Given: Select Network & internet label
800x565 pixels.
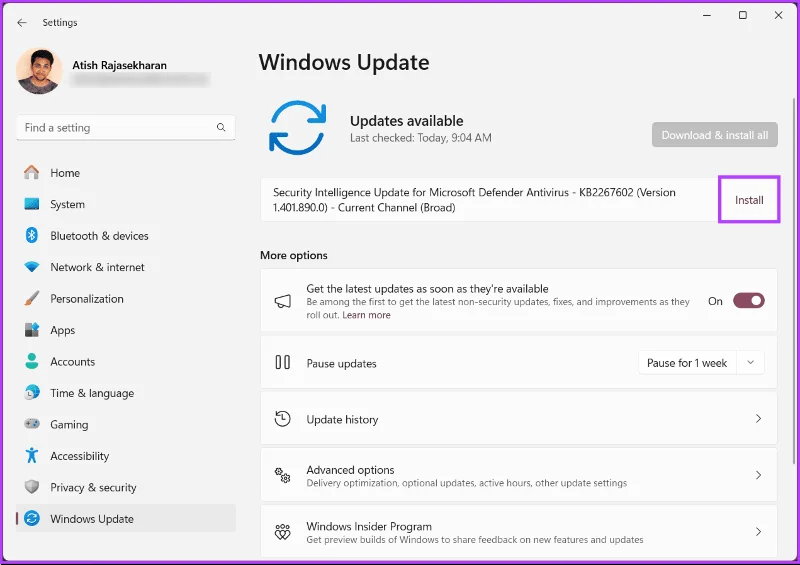Looking at the screenshot, I should click(97, 267).
